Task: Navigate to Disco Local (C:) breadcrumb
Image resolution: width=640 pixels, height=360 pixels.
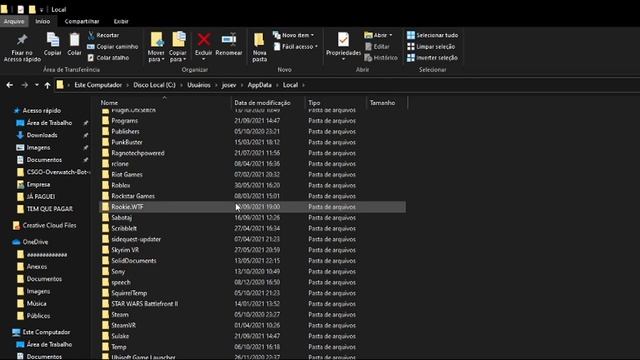Action: point(154,85)
